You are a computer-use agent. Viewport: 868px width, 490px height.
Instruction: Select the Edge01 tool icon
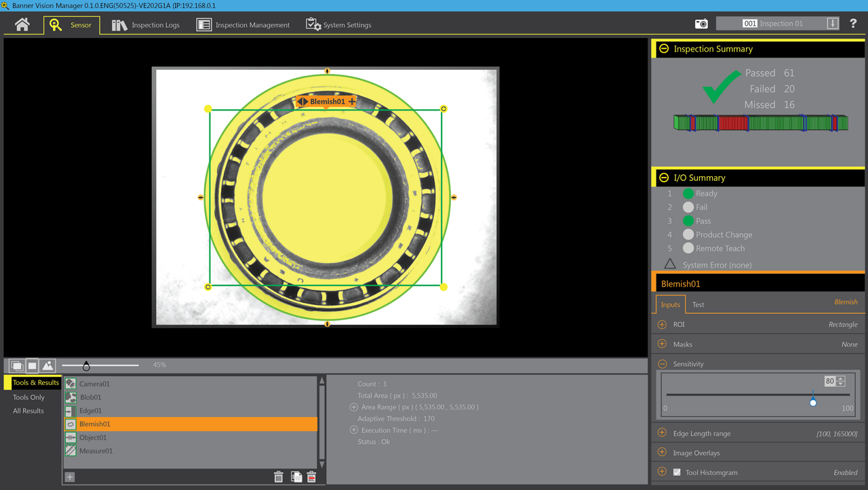(x=71, y=410)
